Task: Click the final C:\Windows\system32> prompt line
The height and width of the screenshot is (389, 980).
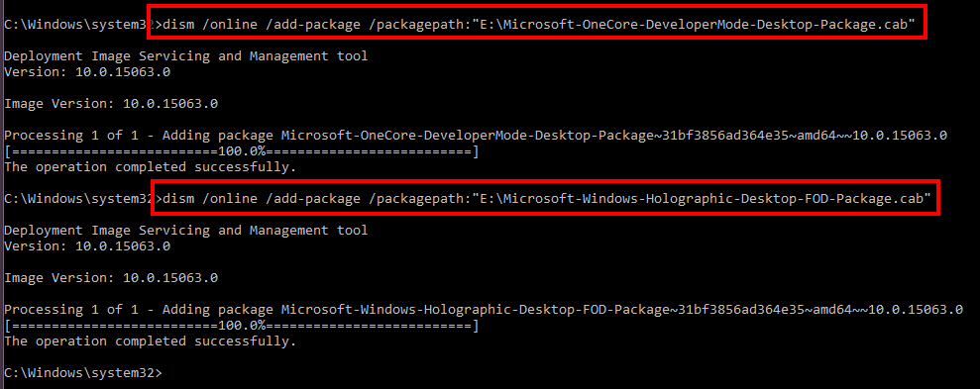Action: pyautogui.click(x=82, y=373)
